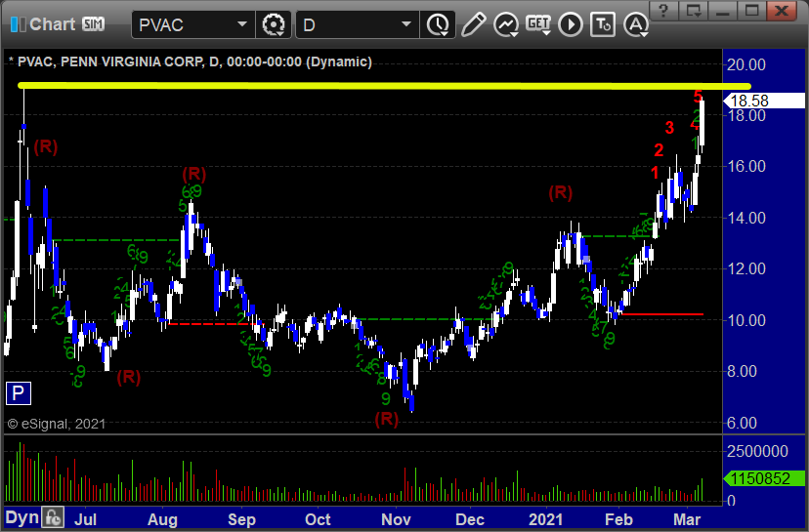Click the 20.00 price axis label
The image size is (809, 532).
(746, 65)
